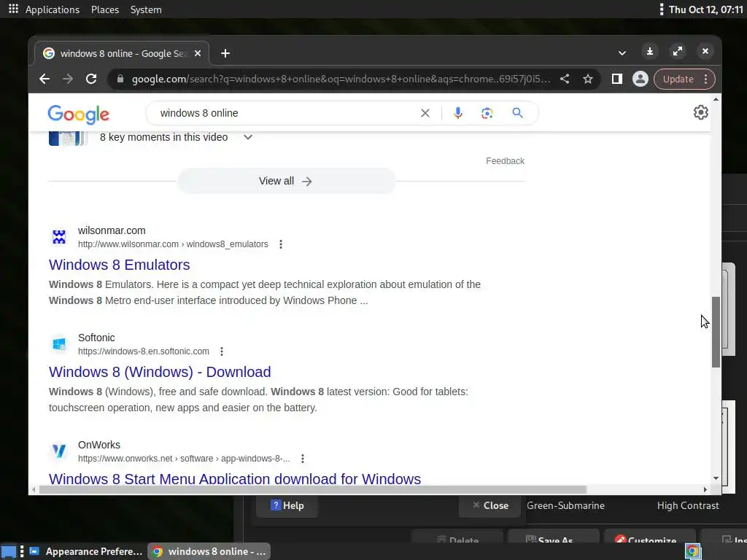Open OnWorks result options menu
Viewport: 747px width, 560px height.
pos(303,459)
